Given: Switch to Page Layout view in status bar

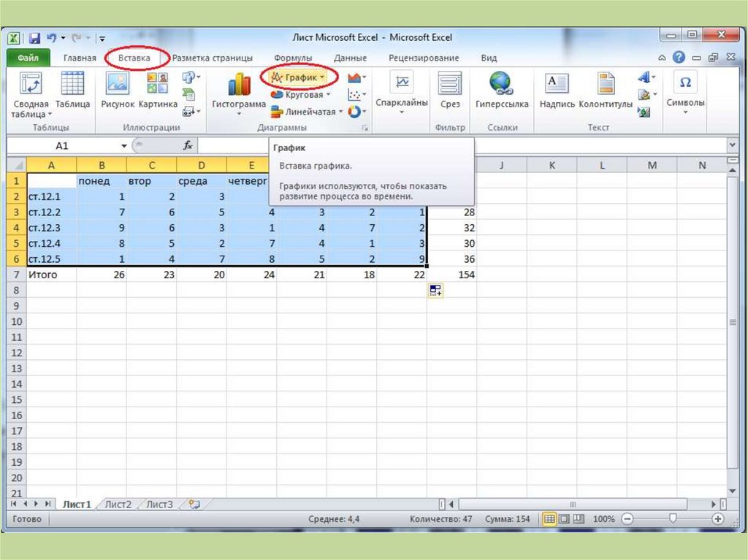Looking at the screenshot, I should click(x=563, y=519).
